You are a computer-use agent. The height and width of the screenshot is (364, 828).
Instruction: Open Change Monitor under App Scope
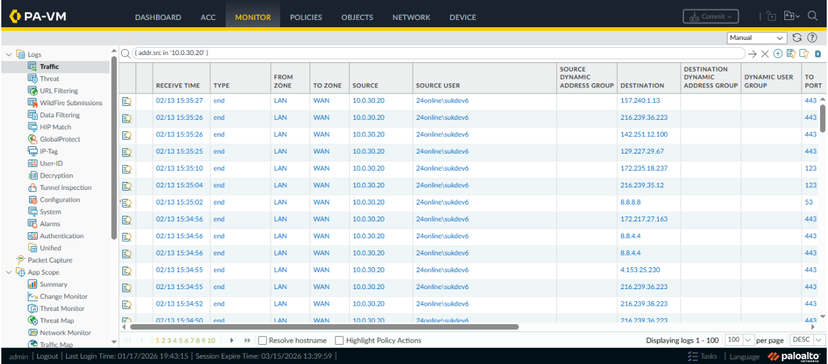click(63, 296)
